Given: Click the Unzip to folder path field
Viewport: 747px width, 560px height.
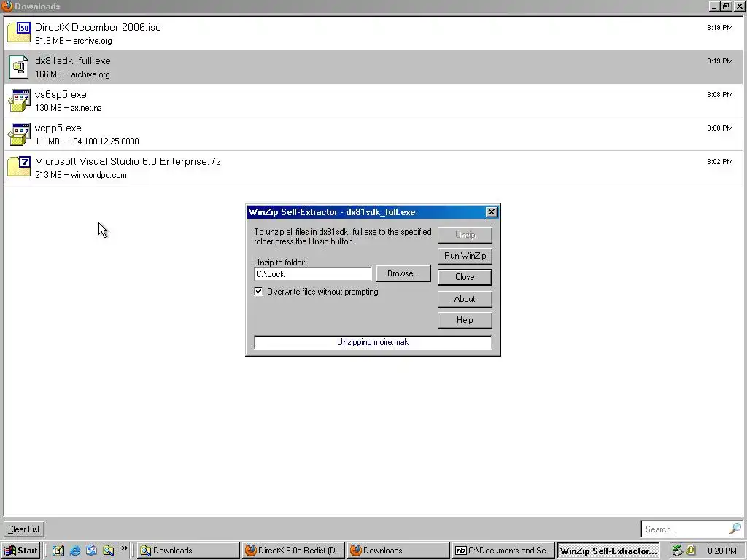Looking at the screenshot, I should tap(312, 274).
